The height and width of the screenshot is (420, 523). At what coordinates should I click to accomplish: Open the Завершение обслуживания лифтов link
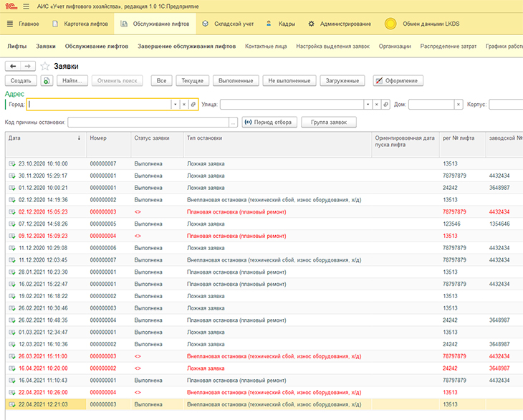pyautogui.click(x=187, y=47)
